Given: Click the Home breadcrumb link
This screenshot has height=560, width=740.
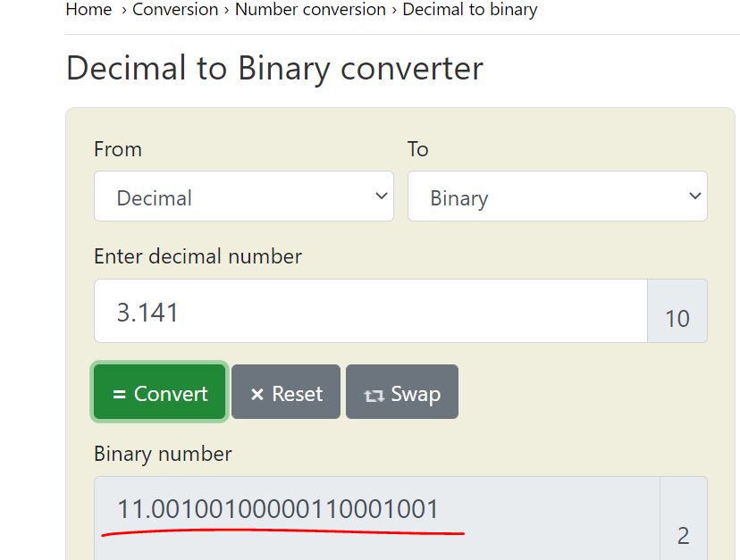Looking at the screenshot, I should pos(88,11).
